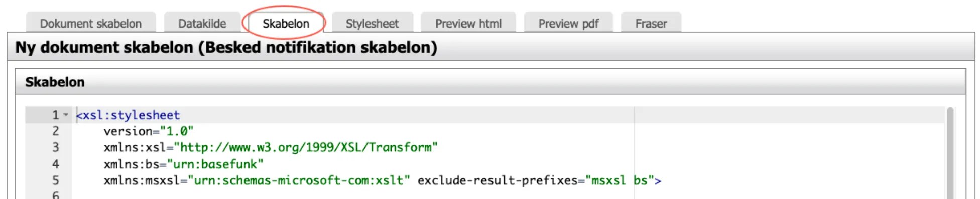Click line number 5 in gutter
Screen dimensions: 980x199
click(56, 180)
